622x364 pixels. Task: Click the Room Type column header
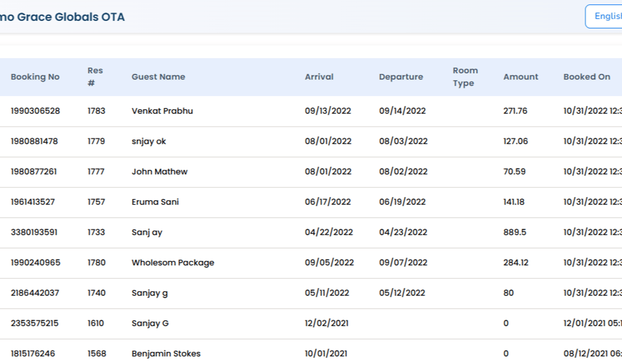pyautogui.click(x=465, y=77)
